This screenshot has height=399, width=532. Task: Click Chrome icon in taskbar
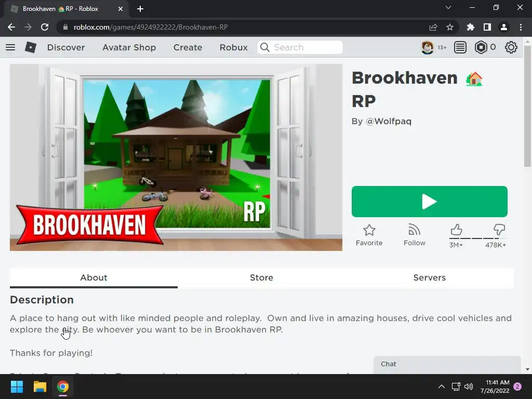[63, 387]
